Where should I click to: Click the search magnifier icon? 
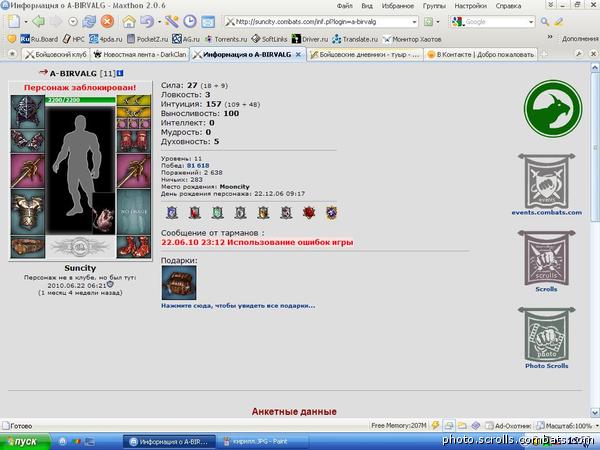pyautogui.click(x=545, y=22)
